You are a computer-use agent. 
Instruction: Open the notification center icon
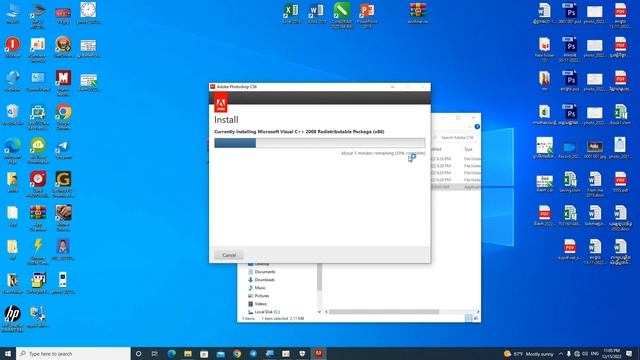(629, 353)
